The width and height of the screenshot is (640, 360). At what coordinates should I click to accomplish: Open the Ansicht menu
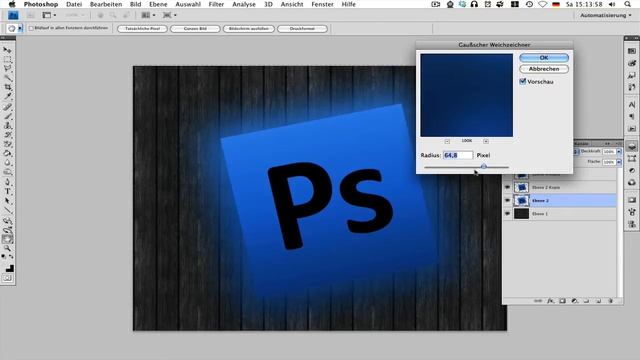(292, 4)
